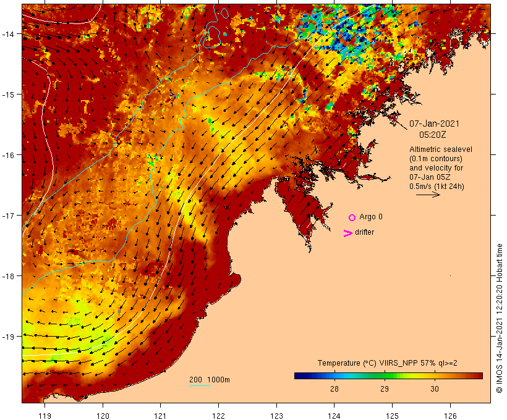
Task: Click the longitude label 123
Action: click(276, 416)
